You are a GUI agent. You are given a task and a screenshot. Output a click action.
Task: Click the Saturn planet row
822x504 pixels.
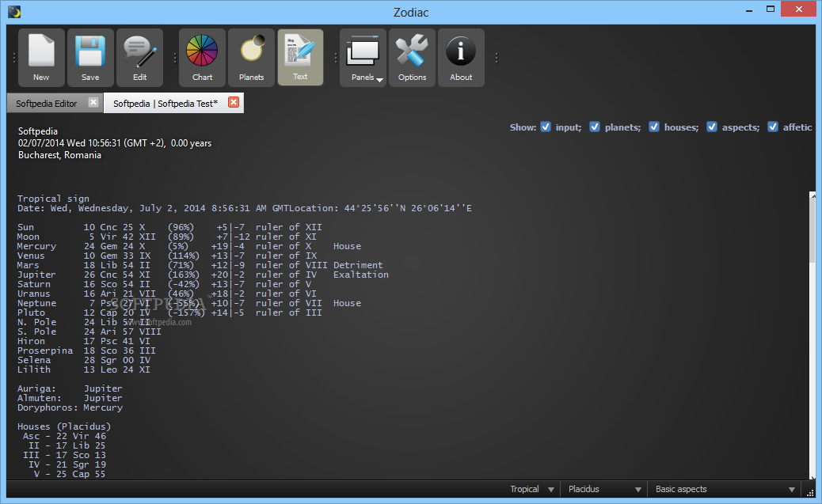164,284
